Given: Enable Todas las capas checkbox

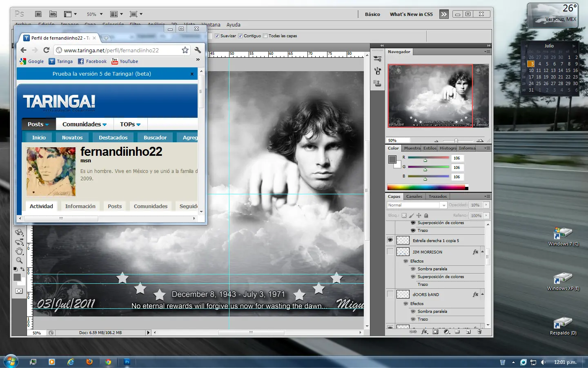Looking at the screenshot, I should tap(265, 36).
